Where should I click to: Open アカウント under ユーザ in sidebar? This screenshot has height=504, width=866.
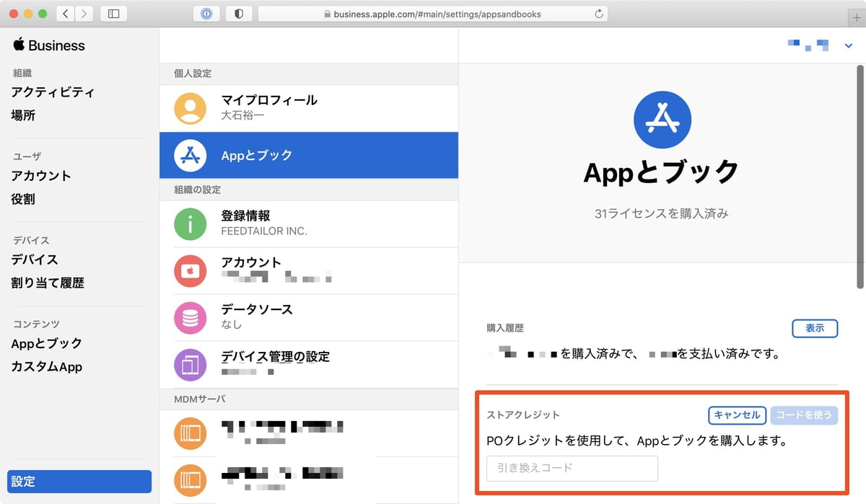(41, 176)
